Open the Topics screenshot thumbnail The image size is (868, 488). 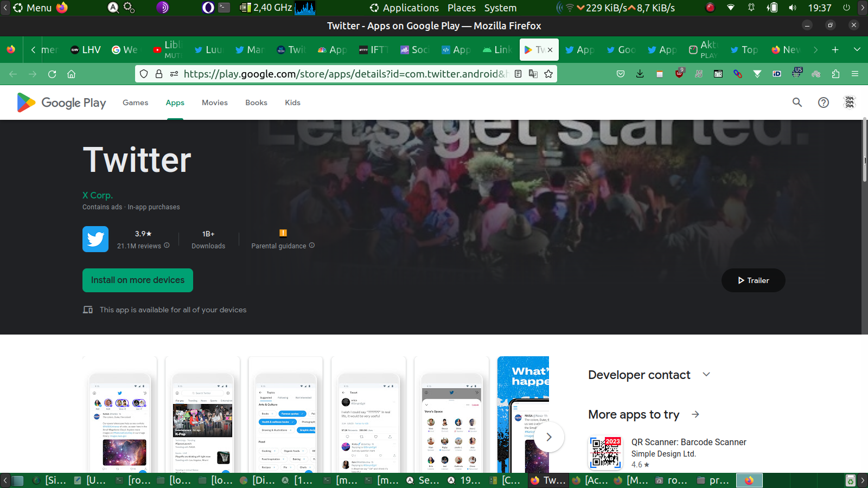285,415
